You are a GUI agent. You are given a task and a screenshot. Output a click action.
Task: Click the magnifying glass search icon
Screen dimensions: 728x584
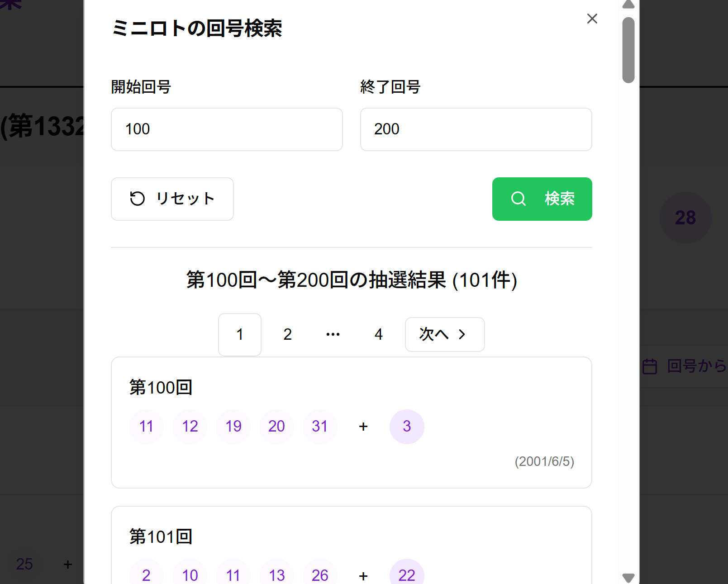point(519,199)
